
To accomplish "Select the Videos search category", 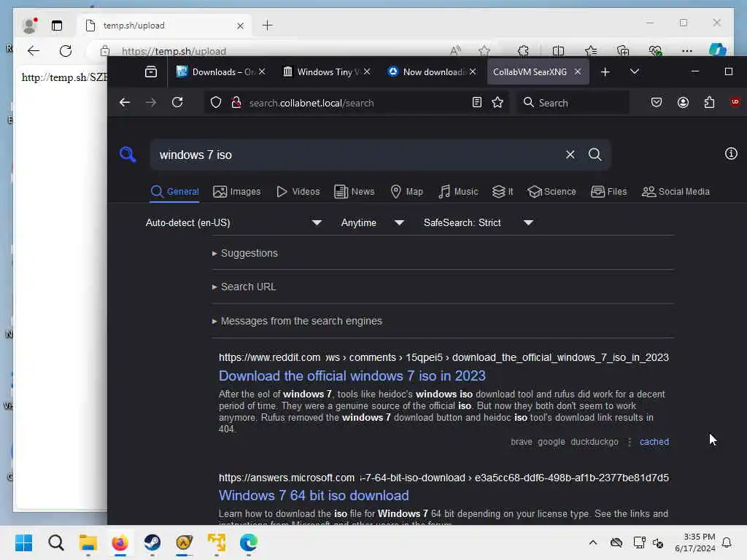I will coord(298,192).
